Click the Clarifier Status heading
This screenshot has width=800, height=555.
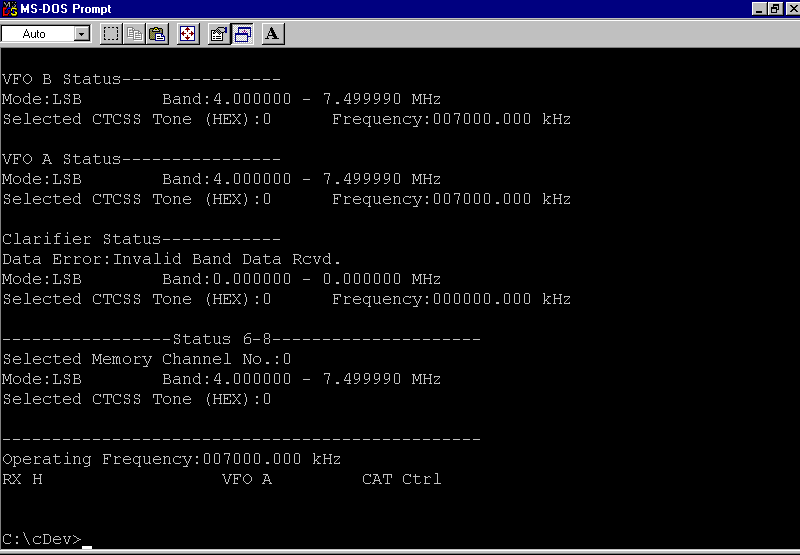[81, 239]
